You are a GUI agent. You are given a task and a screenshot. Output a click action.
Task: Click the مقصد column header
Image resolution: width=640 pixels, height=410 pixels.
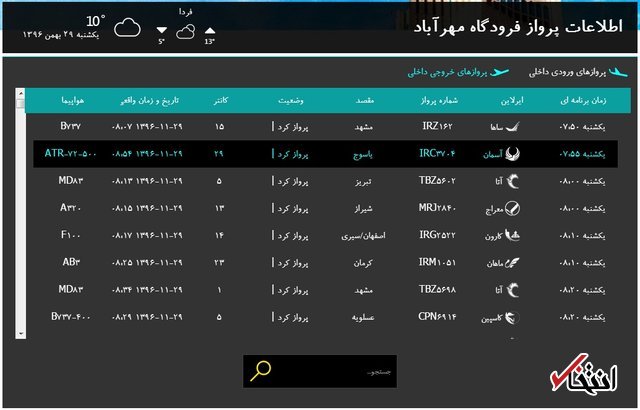(364, 100)
